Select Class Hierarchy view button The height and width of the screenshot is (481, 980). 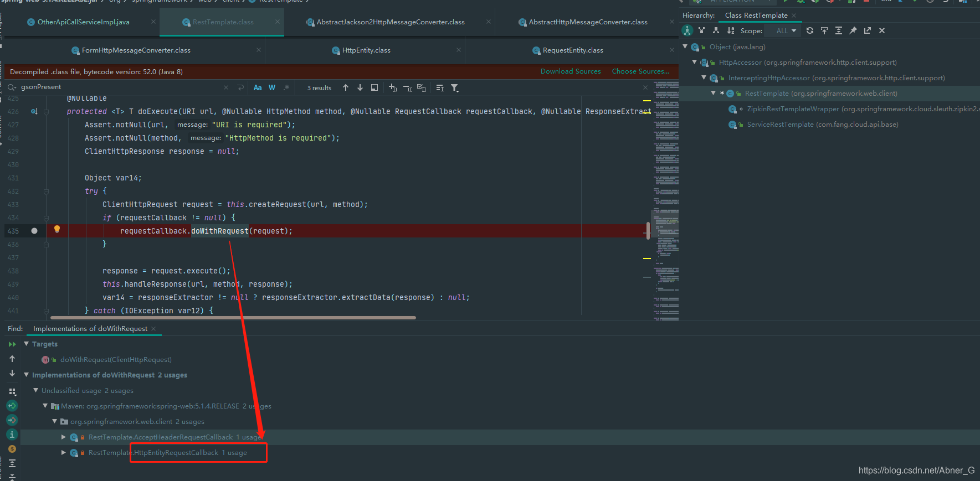(687, 30)
